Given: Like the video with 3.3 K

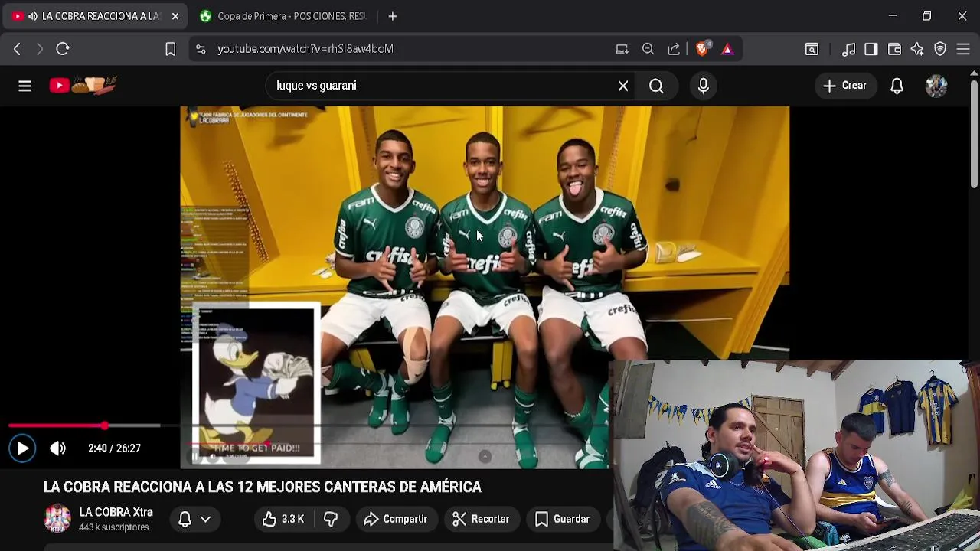Looking at the screenshot, I should (x=283, y=519).
